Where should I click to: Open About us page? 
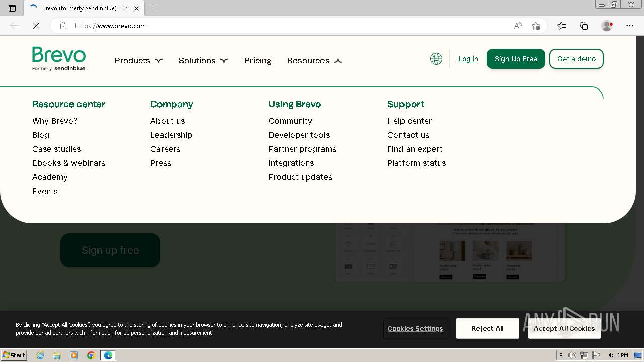(x=168, y=121)
